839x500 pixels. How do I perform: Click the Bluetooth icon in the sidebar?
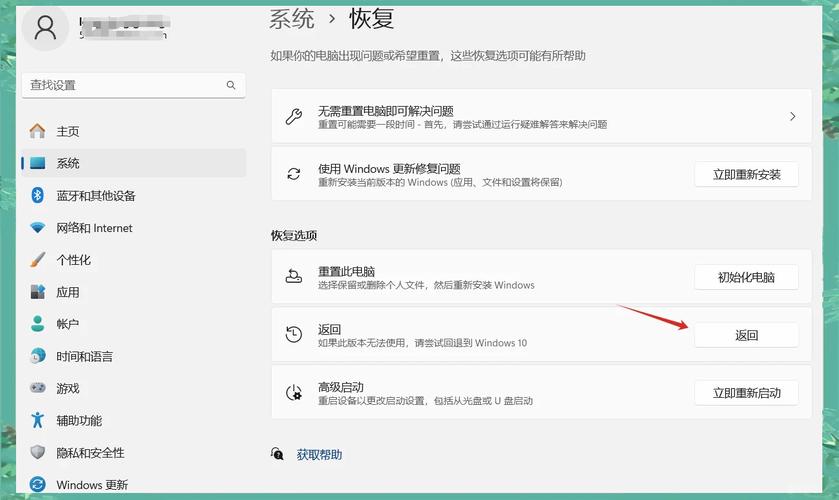coord(37,195)
